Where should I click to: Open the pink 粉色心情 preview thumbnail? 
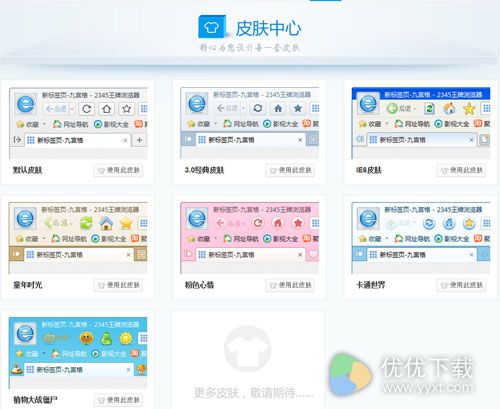249,238
